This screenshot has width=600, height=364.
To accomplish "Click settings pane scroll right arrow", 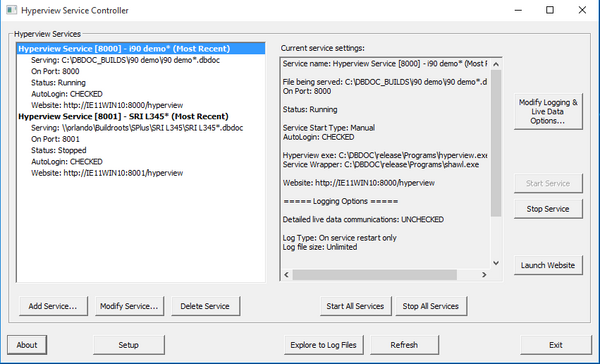I will [x=484, y=274].
